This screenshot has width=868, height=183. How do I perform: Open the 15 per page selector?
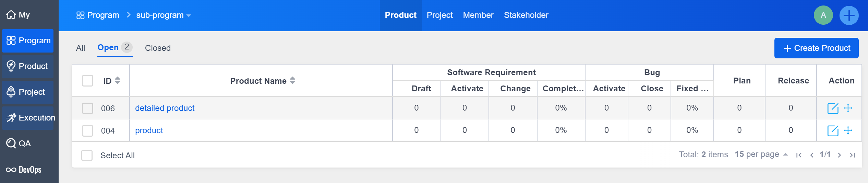click(761, 155)
